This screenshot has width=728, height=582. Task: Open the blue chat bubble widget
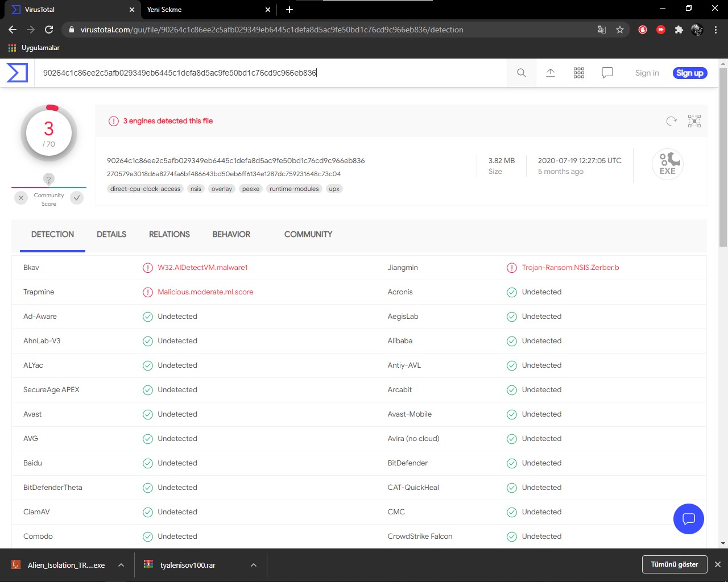click(689, 519)
